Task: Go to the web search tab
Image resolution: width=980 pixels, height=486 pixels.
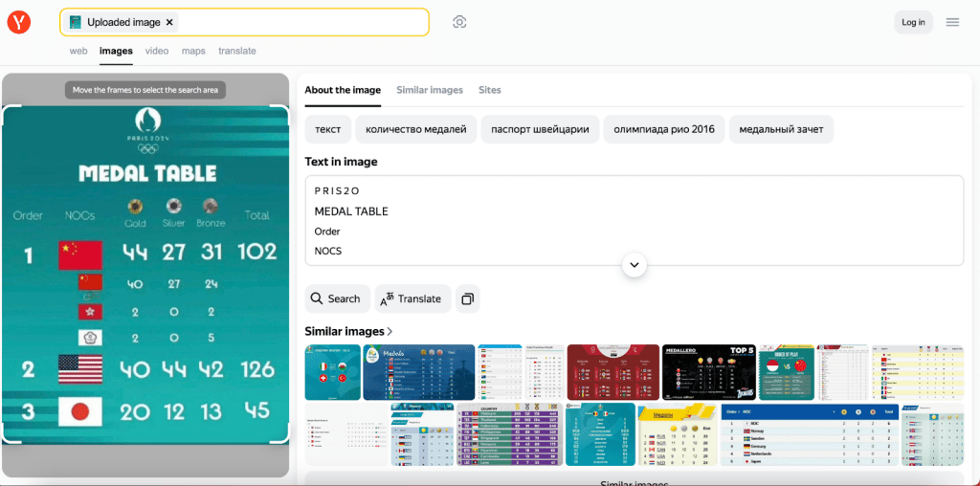Action: pyautogui.click(x=78, y=51)
